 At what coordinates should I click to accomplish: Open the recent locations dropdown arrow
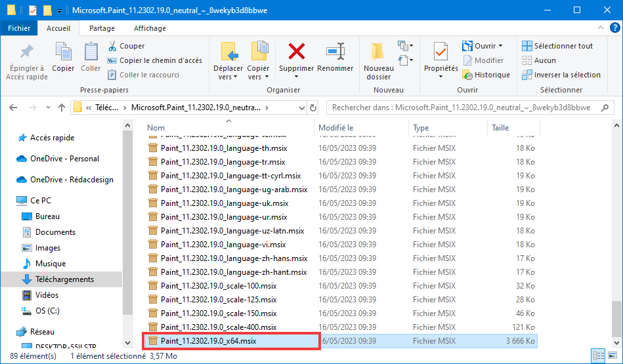tap(48, 108)
